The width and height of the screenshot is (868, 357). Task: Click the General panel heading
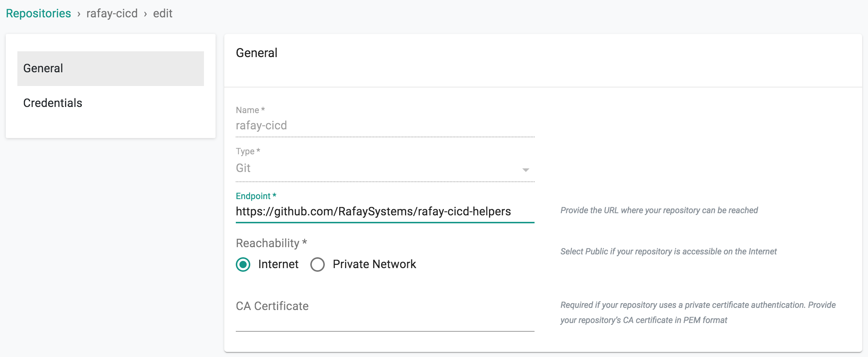pyautogui.click(x=256, y=53)
